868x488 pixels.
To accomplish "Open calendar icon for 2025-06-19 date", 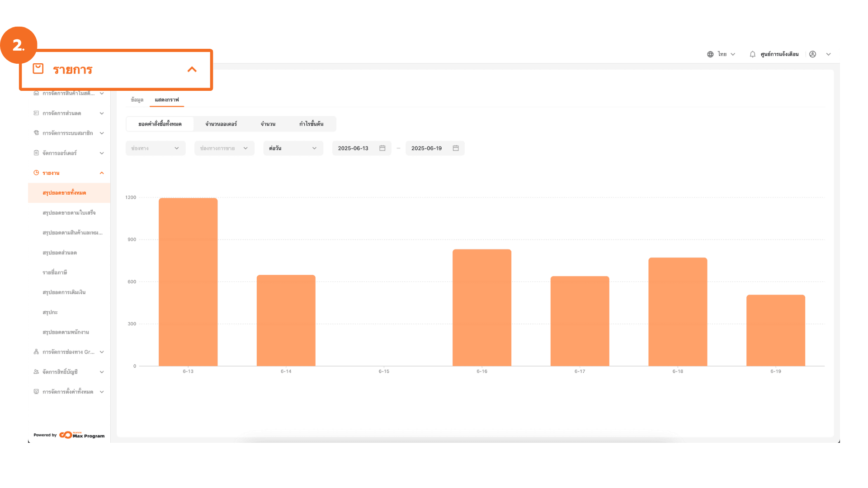I will (x=456, y=148).
